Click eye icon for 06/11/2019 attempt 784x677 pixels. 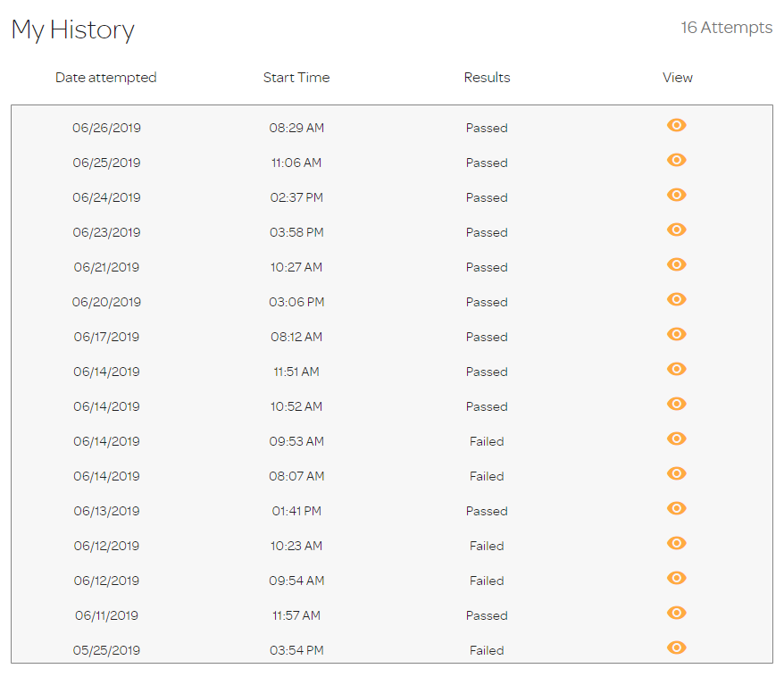677,613
